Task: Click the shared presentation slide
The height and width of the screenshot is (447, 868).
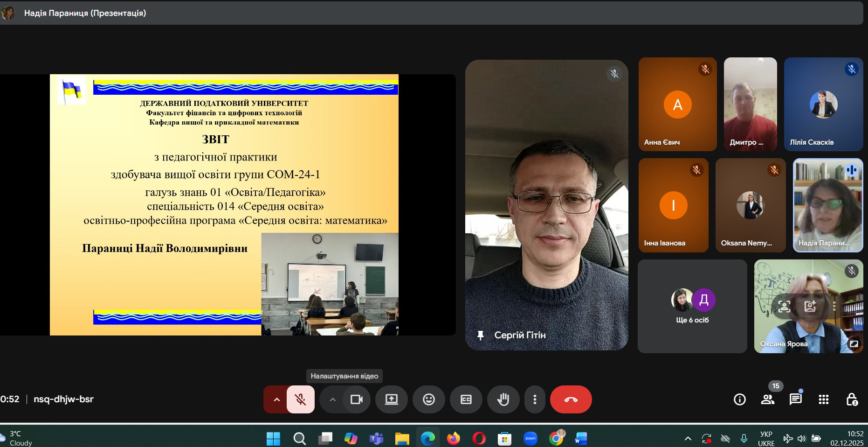Action: [224, 204]
